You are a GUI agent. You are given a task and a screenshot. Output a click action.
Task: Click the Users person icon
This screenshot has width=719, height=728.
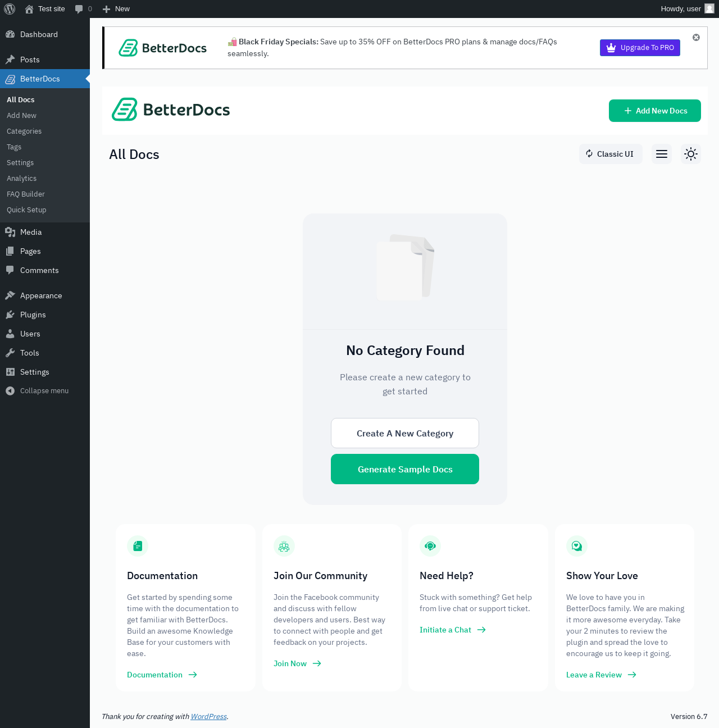point(10,334)
